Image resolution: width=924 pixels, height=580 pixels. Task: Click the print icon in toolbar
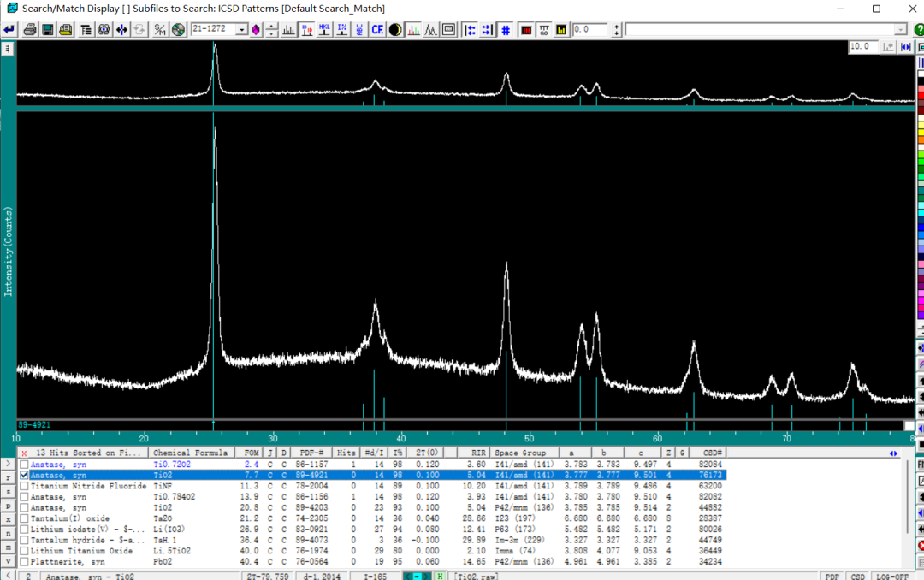30,30
